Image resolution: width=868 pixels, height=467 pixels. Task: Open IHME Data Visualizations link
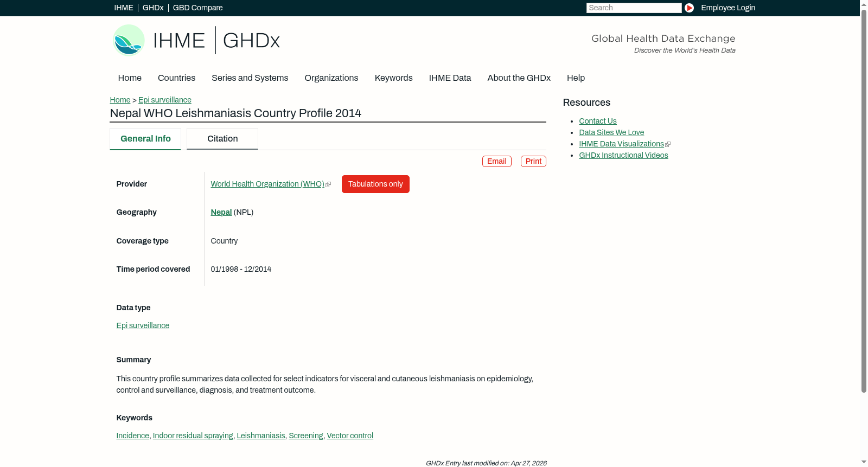[622, 144]
